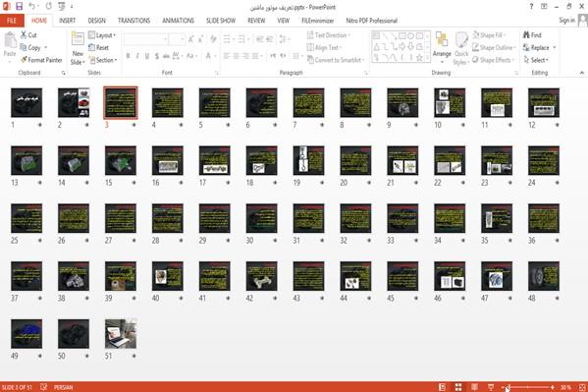The width and height of the screenshot is (588, 392).
Task: Open the Quick Styles gallery
Action: click(461, 48)
